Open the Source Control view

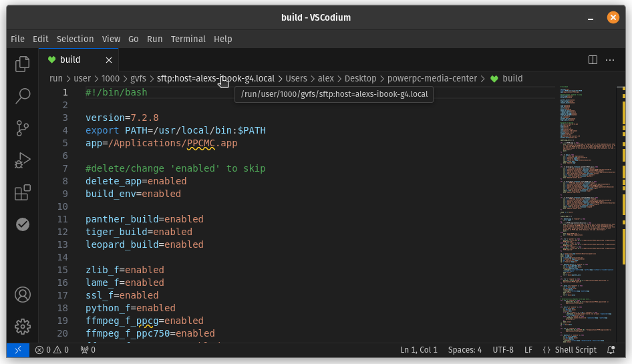[23, 128]
